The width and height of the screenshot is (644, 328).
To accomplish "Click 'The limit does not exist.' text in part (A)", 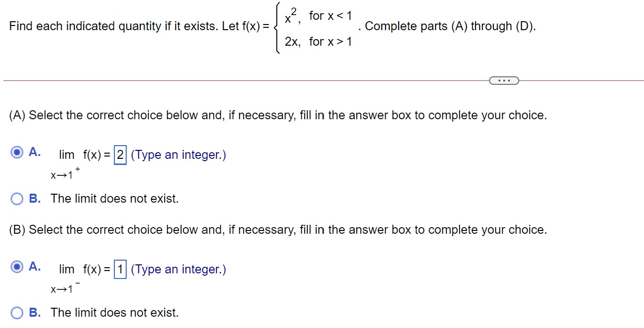I will point(115,198).
